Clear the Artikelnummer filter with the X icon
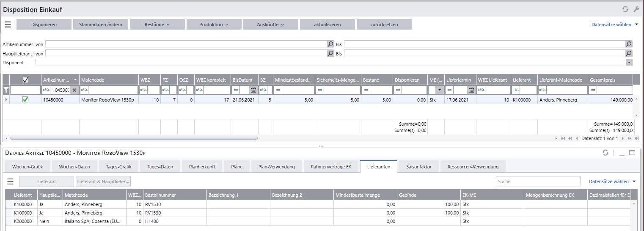 74,90
